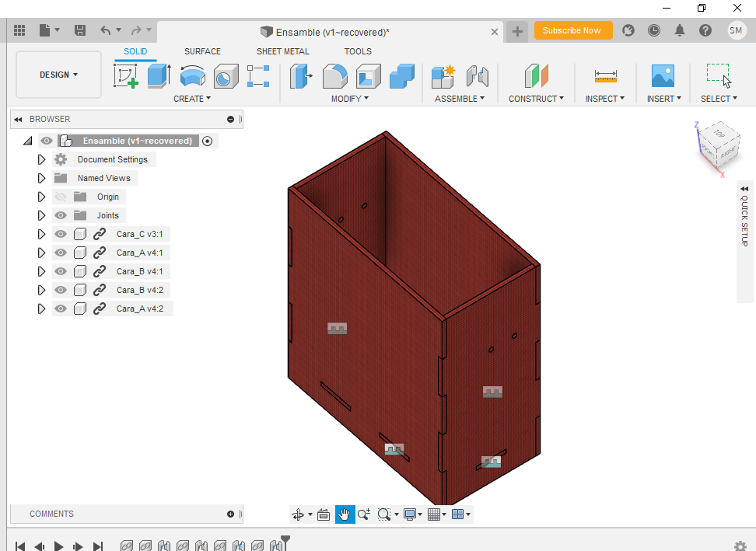Hide the Cara_C v3:1 component

pos(60,234)
